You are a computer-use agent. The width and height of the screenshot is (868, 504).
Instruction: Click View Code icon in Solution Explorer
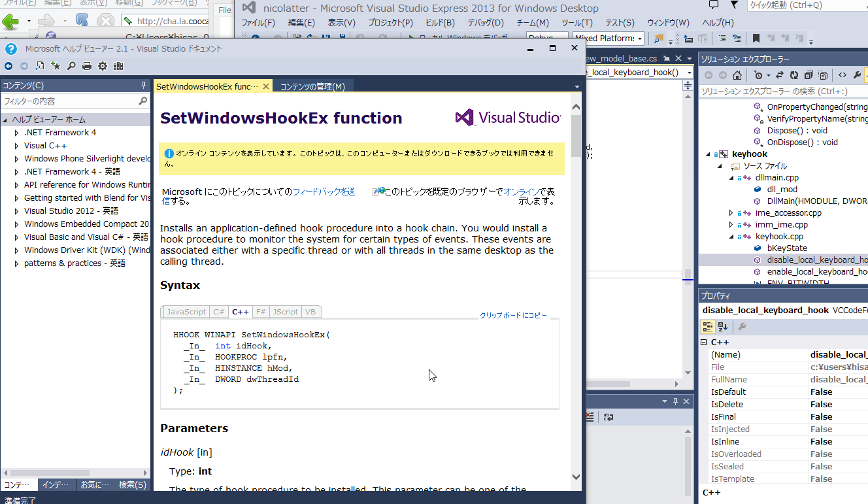[x=843, y=75]
